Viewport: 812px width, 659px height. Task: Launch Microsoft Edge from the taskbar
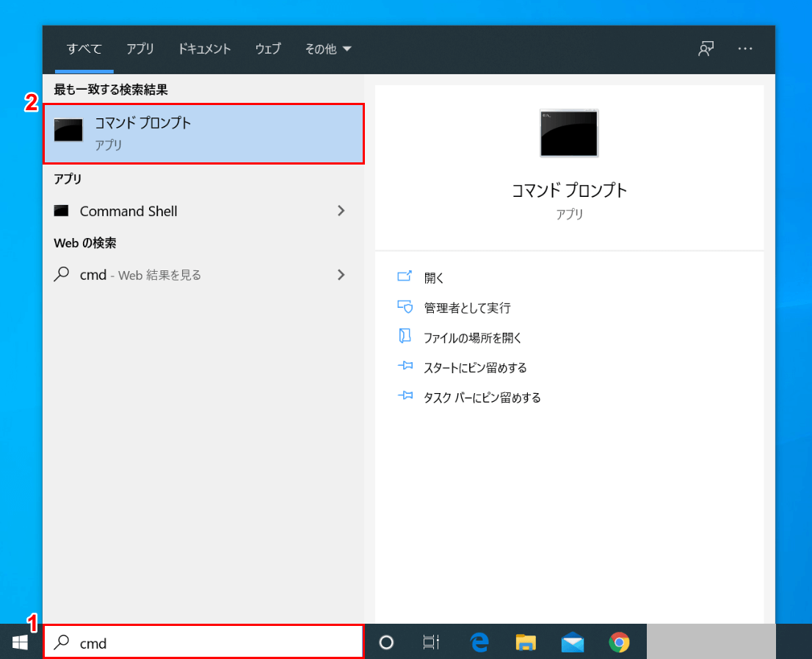479,642
